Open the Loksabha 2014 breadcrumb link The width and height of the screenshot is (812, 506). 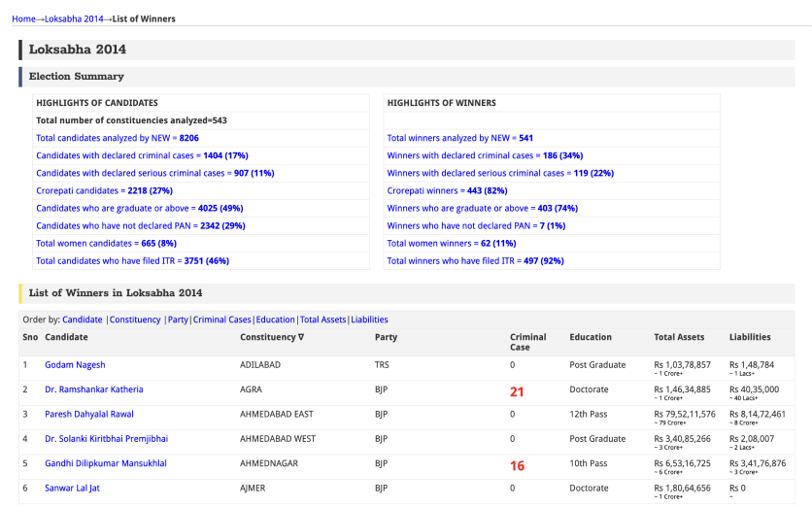(x=74, y=18)
